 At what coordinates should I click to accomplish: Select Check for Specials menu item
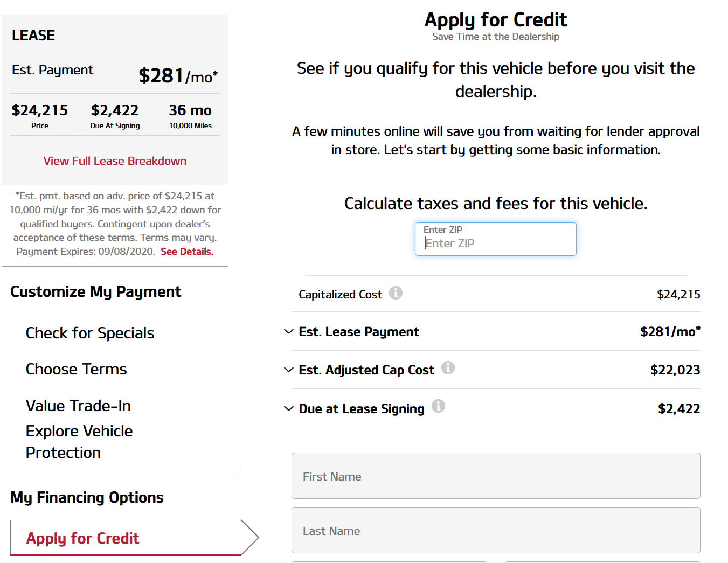click(x=90, y=333)
